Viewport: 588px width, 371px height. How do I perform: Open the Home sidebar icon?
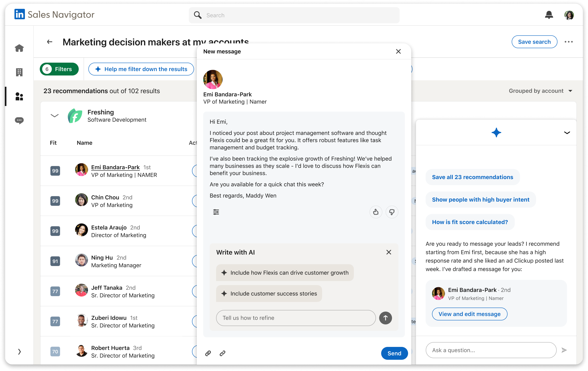(19, 48)
